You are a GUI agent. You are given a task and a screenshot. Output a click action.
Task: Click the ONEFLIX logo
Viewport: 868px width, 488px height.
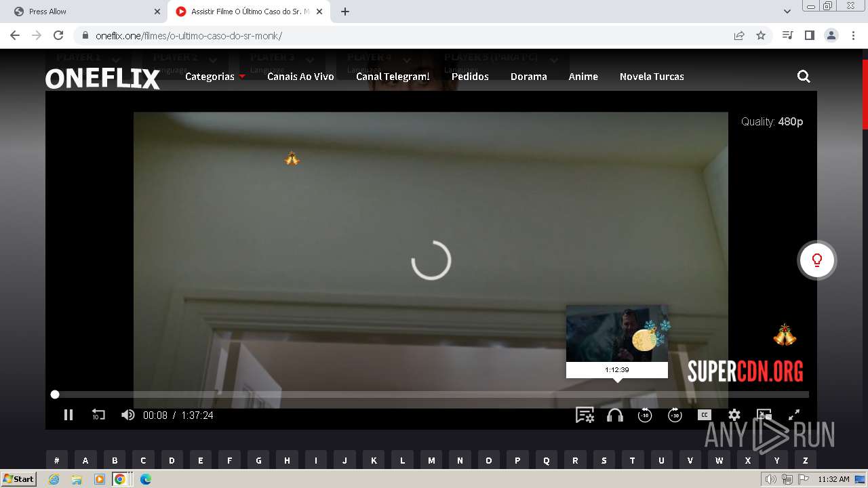pyautogui.click(x=102, y=79)
